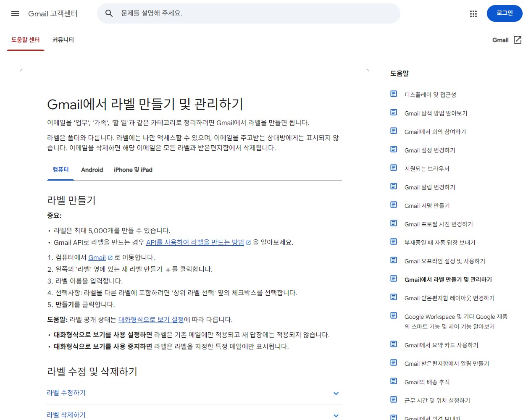This screenshot has height=420, width=531.
Task: Expand the 라벨 삭제하기 section chevron
Action: pos(336,415)
